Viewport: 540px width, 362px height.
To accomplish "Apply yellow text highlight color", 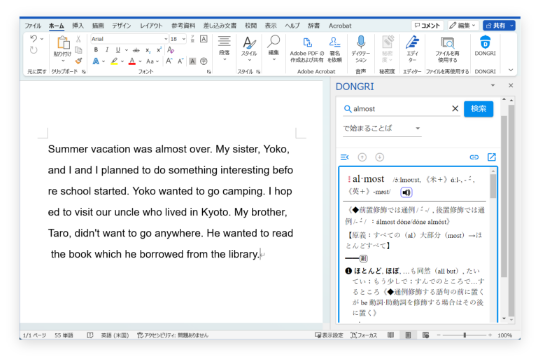I will tap(114, 61).
